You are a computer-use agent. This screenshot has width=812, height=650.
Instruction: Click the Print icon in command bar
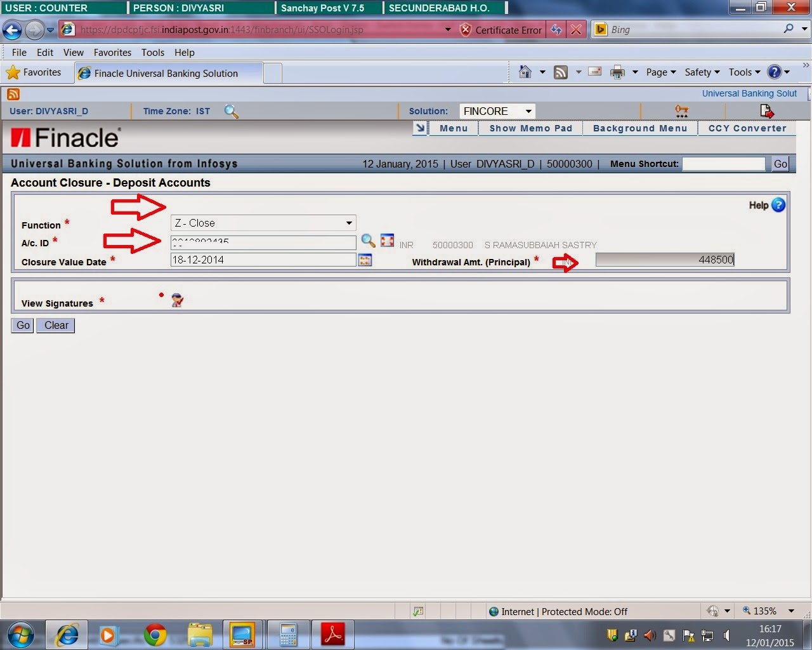[x=617, y=72]
